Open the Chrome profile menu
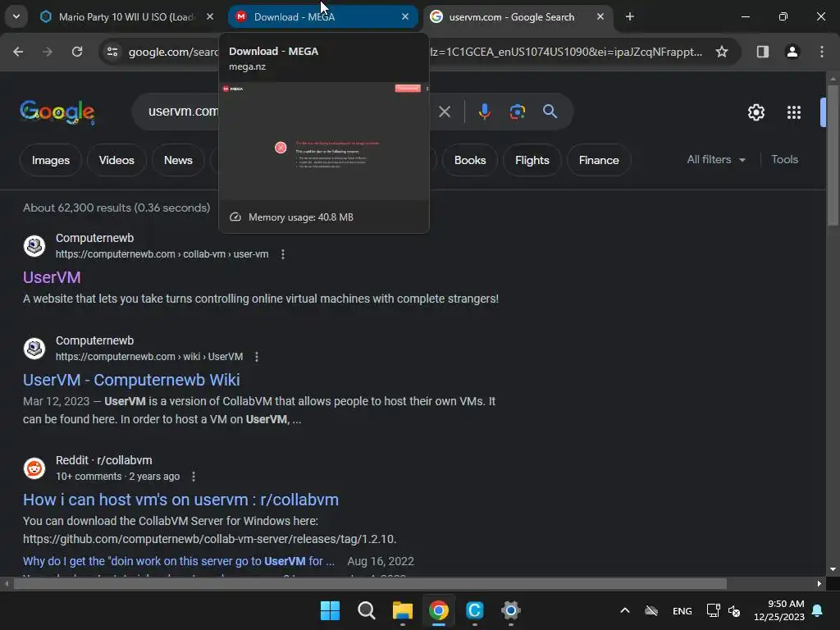The image size is (840, 630). [x=792, y=52]
